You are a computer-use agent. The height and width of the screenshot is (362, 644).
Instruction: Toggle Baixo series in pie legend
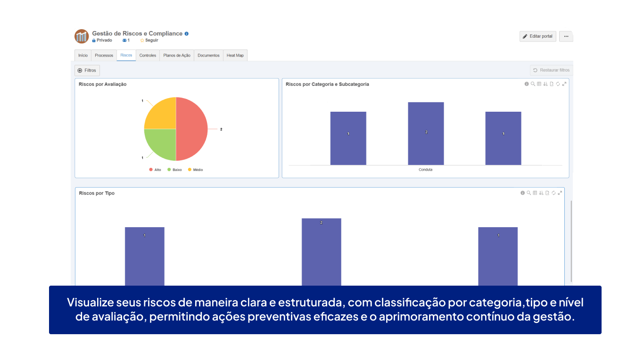tap(174, 170)
